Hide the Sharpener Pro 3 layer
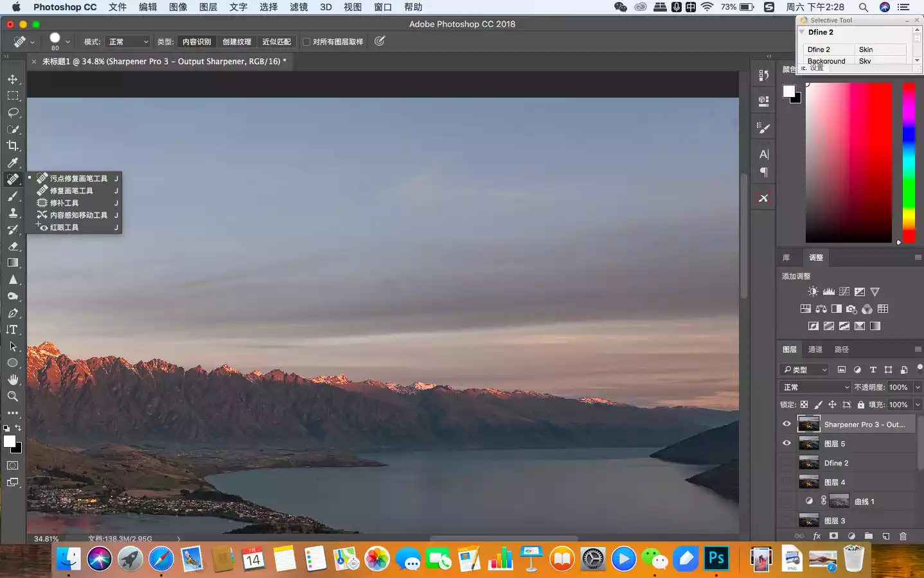The width and height of the screenshot is (924, 578). (x=786, y=424)
